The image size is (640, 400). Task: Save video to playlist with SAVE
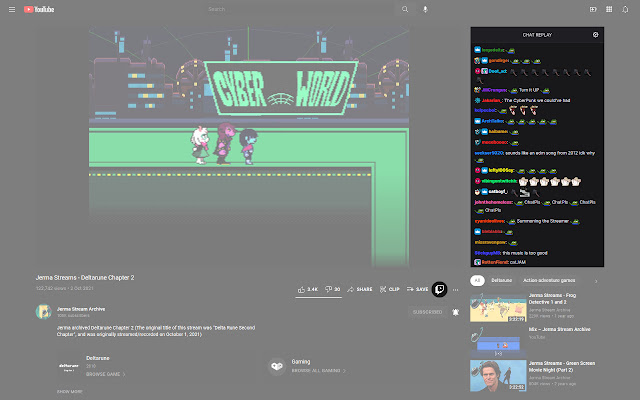point(417,289)
